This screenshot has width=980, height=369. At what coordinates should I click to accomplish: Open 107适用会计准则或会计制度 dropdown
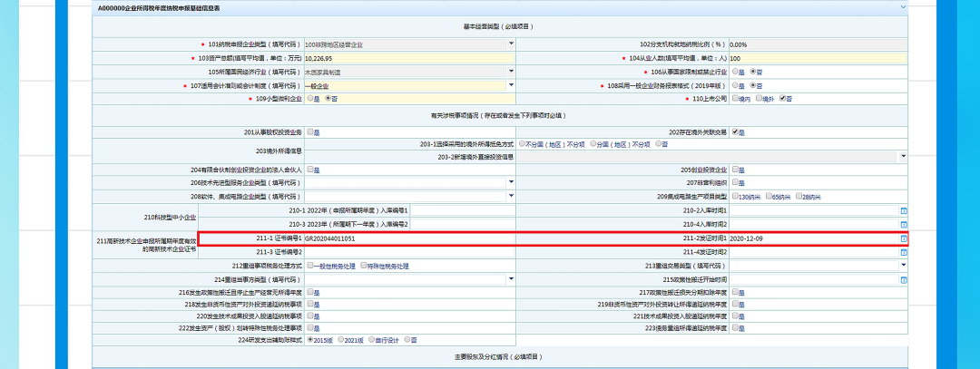(510, 84)
